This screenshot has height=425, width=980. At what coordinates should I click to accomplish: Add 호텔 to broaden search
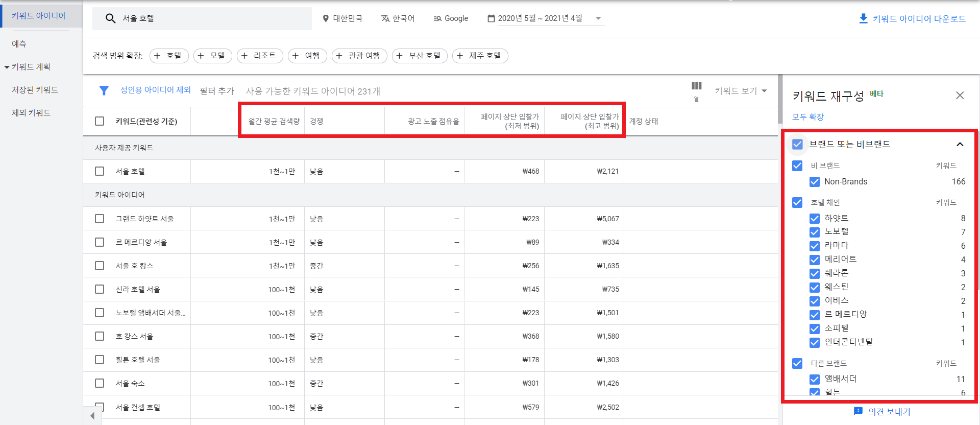coord(169,56)
